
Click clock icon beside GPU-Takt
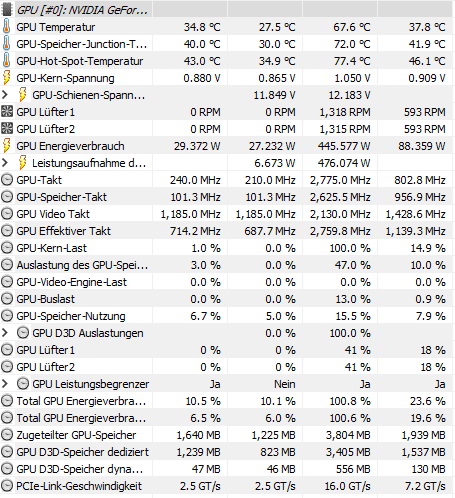[x=7, y=180]
